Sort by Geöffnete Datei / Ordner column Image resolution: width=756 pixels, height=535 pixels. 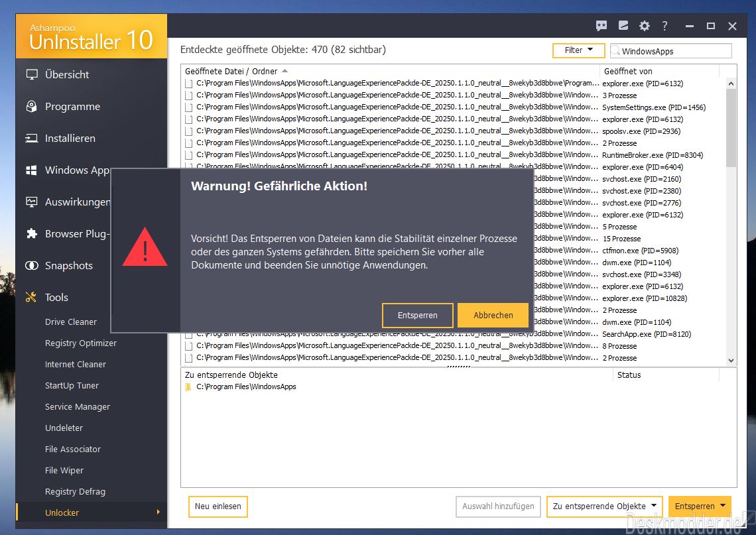point(231,72)
